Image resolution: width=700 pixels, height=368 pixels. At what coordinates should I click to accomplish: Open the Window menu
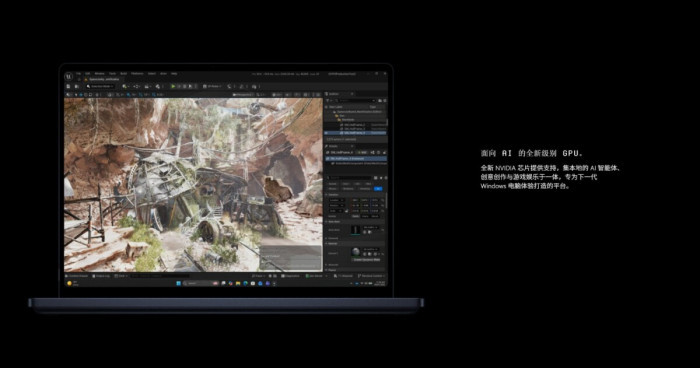(100, 74)
